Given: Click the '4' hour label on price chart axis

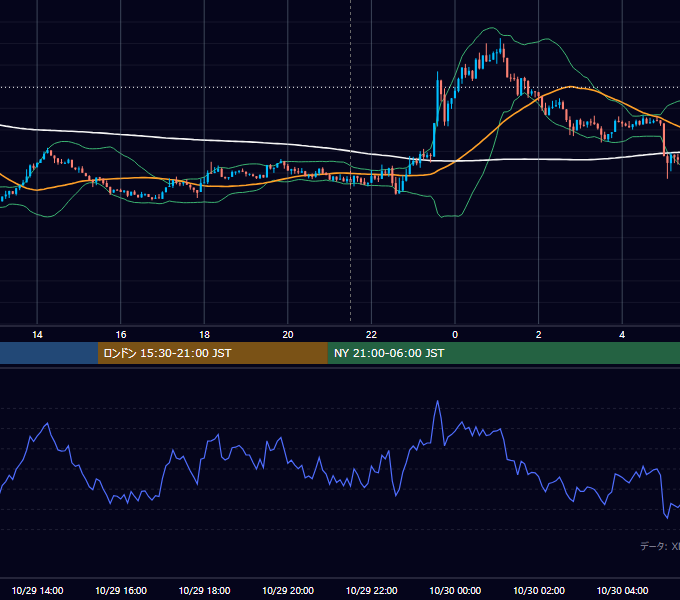Looking at the screenshot, I should (622, 335).
